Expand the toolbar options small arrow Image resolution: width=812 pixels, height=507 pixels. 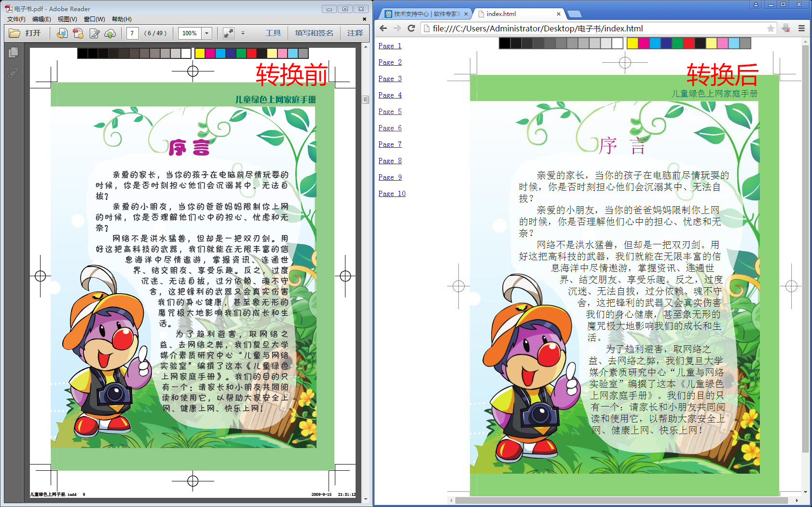pyautogui.click(x=243, y=33)
